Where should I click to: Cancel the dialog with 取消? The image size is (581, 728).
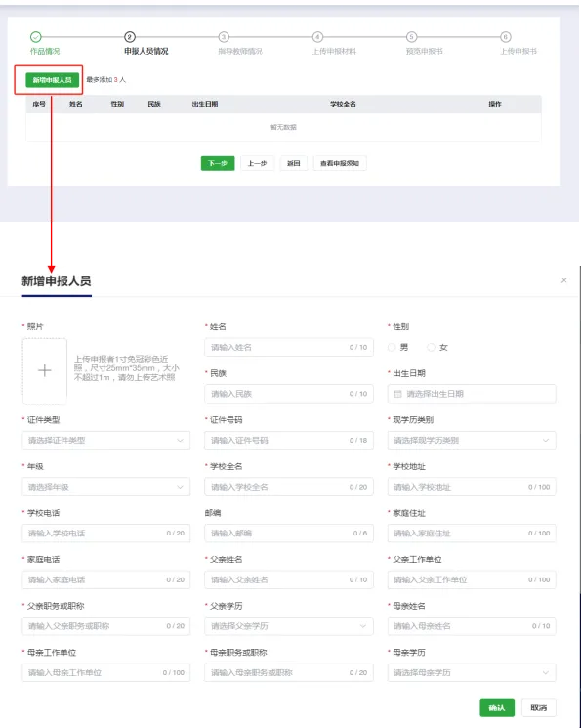tap(539, 707)
